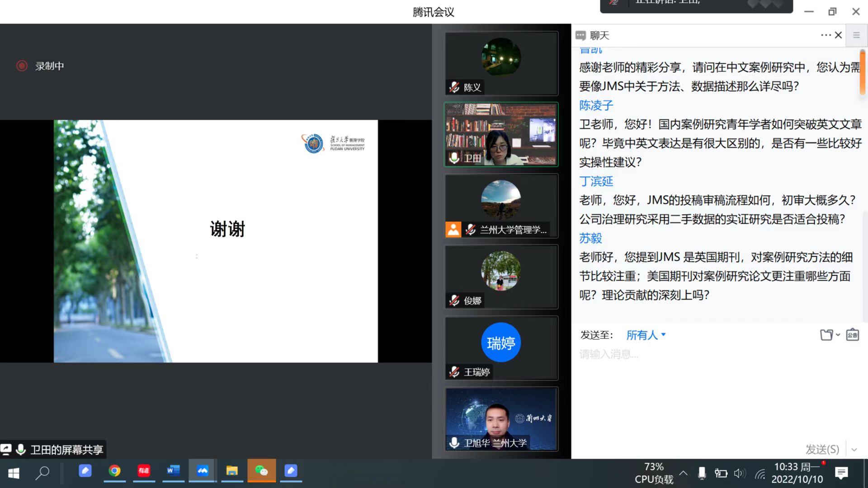The image size is (868, 488).
Task: Open Tencent Meeting icon in taskbar
Action: click(202, 471)
